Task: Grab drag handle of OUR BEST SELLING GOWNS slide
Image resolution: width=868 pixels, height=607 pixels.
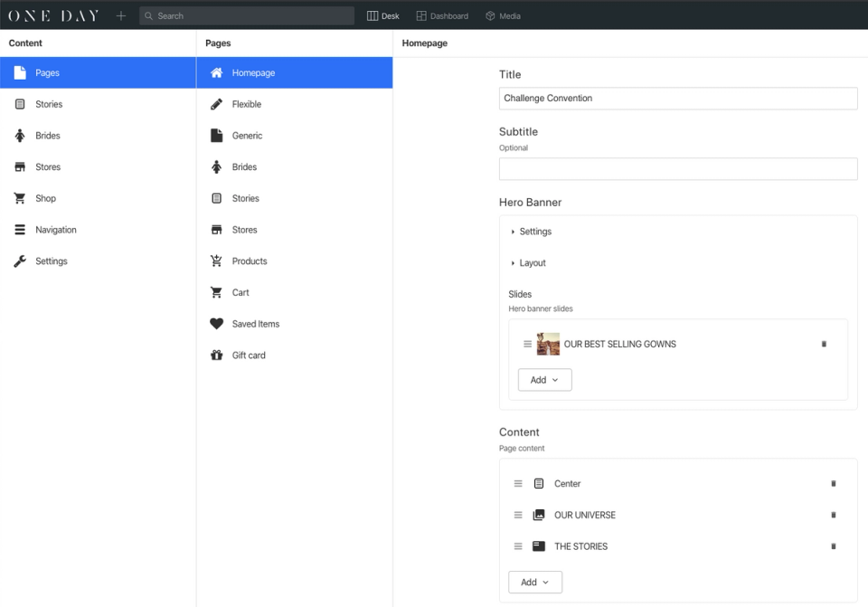Action: (x=527, y=344)
